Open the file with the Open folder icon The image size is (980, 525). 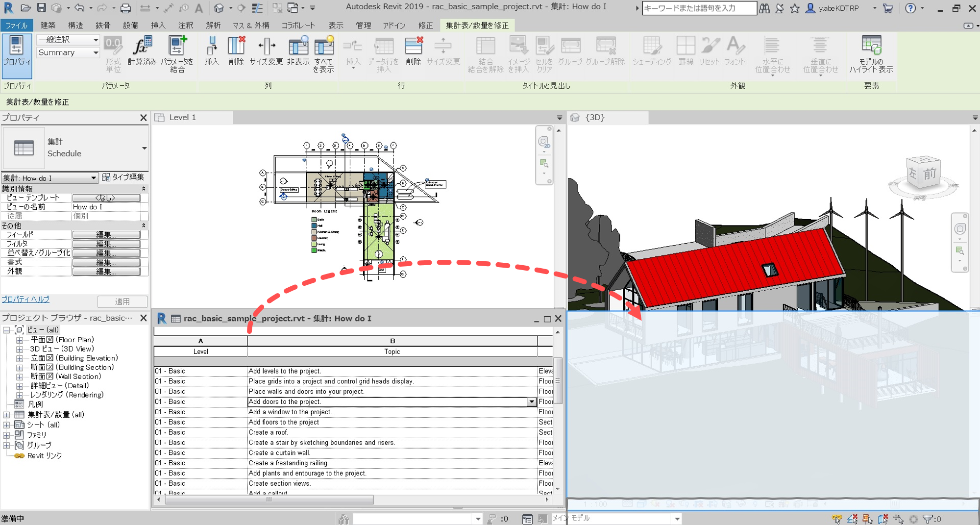(25, 8)
